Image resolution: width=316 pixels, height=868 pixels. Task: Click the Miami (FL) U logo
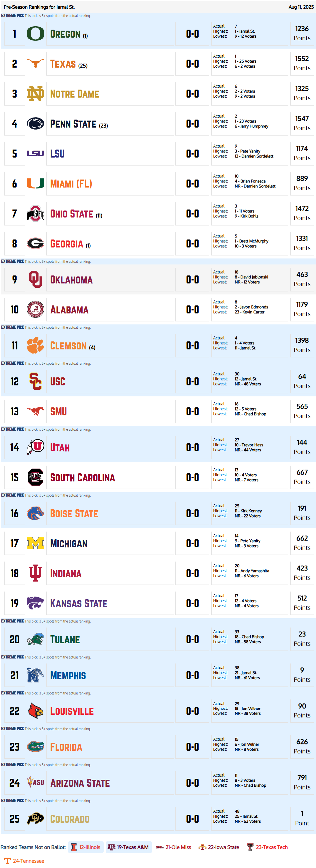coord(35,184)
